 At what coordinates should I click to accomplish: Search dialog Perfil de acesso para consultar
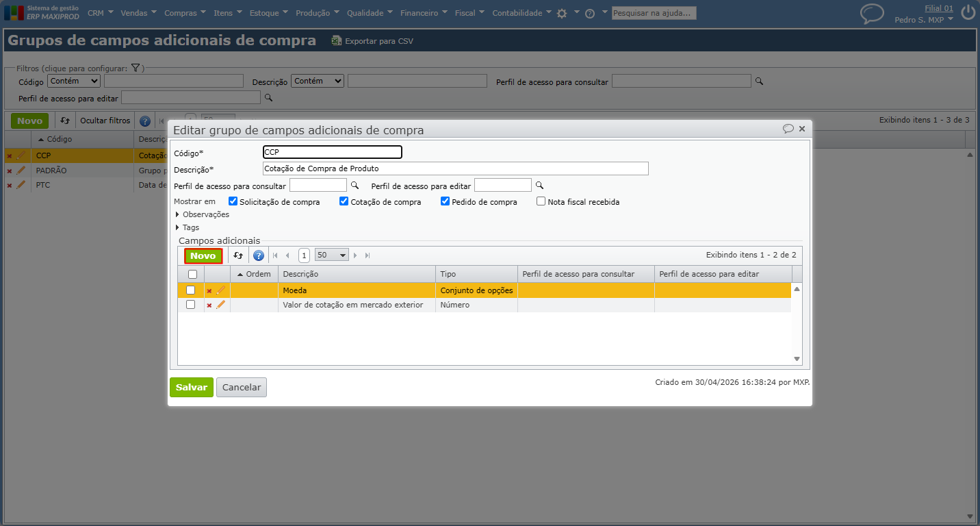click(354, 185)
